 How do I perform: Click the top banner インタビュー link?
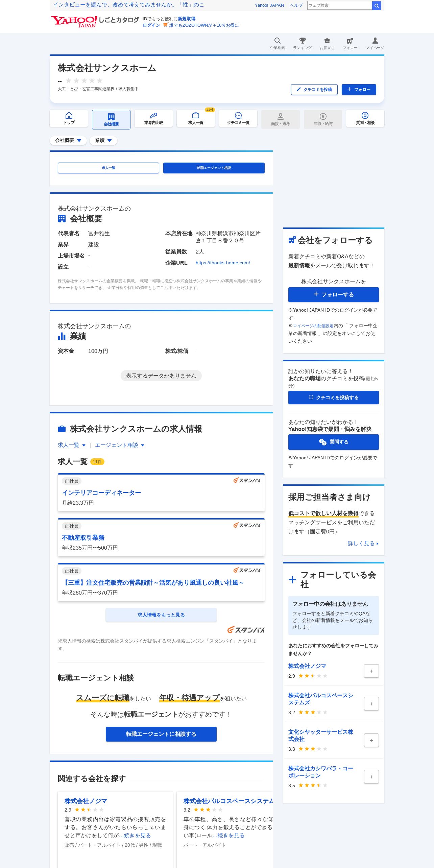[128, 5]
